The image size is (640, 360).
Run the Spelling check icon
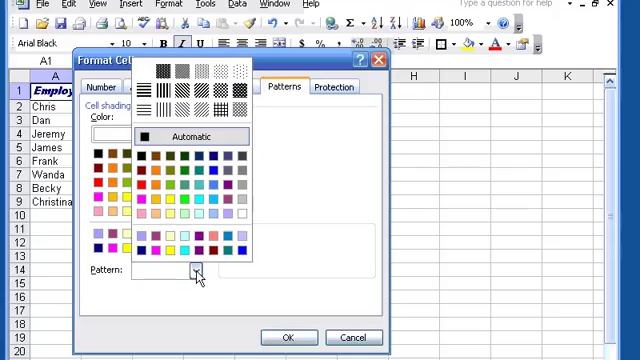[143, 23]
